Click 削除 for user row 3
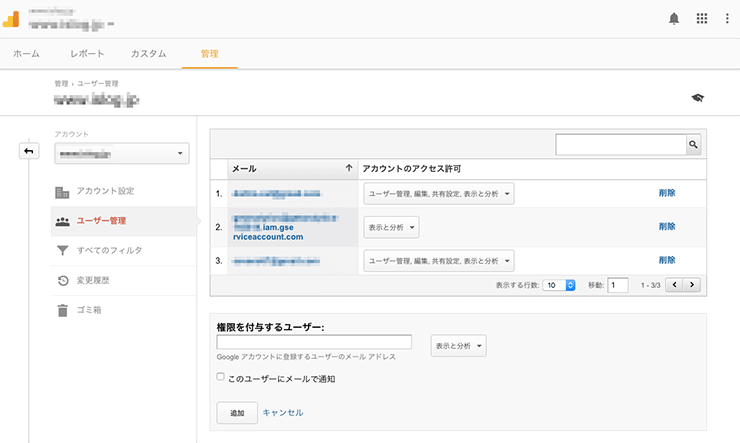The width and height of the screenshot is (740, 443). pos(667,260)
